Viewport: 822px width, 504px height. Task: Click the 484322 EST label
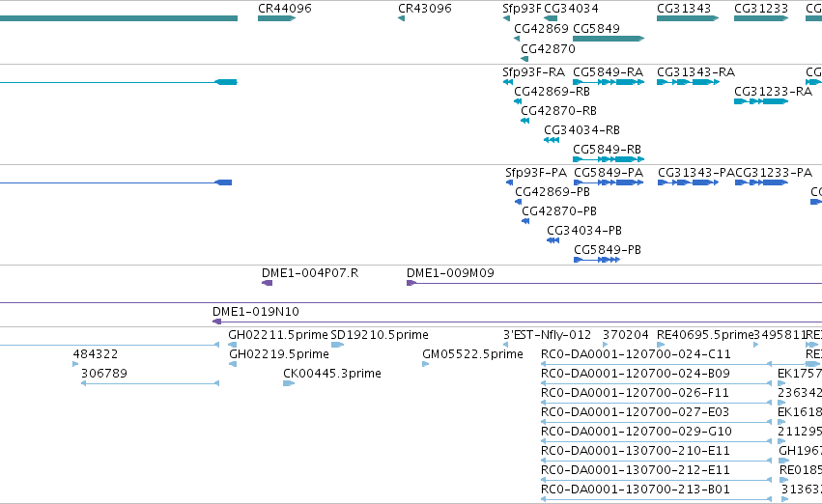click(96, 354)
